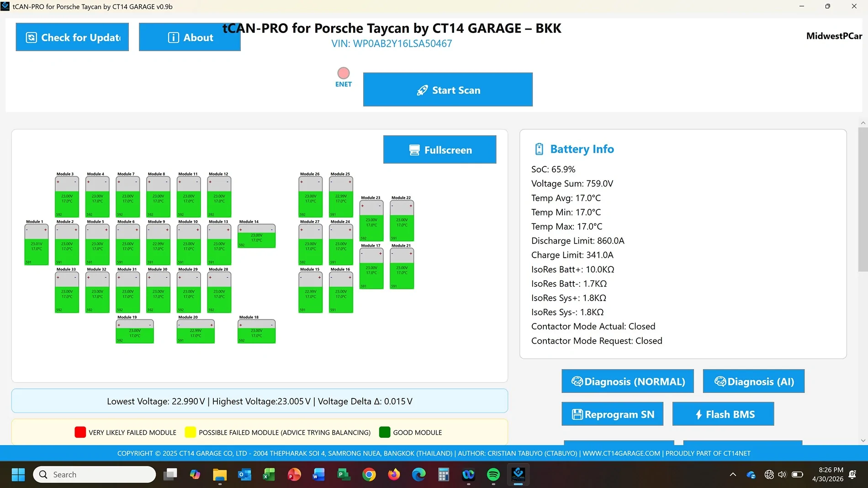Click the scrollbar up arrow
Screen dimensions: 868x488
pyautogui.click(x=863, y=123)
